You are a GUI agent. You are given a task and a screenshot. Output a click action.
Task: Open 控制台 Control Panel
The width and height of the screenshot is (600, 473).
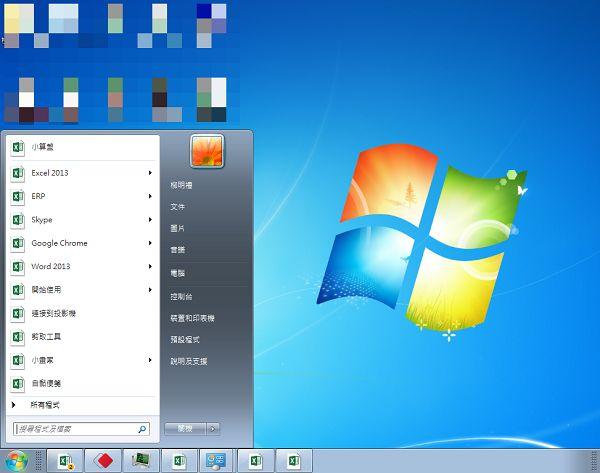181,297
